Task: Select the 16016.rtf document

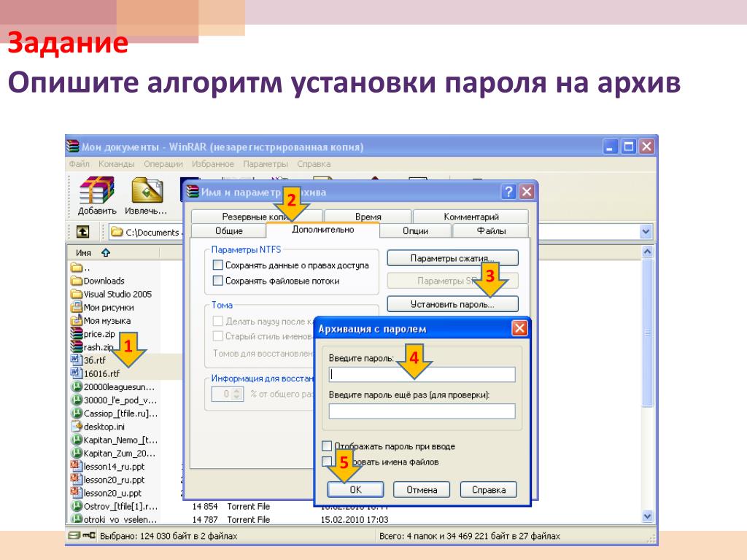Action: (96, 373)
